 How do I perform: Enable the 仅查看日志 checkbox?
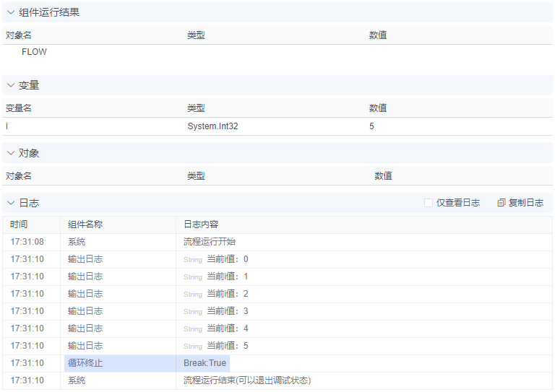(429, 203)
